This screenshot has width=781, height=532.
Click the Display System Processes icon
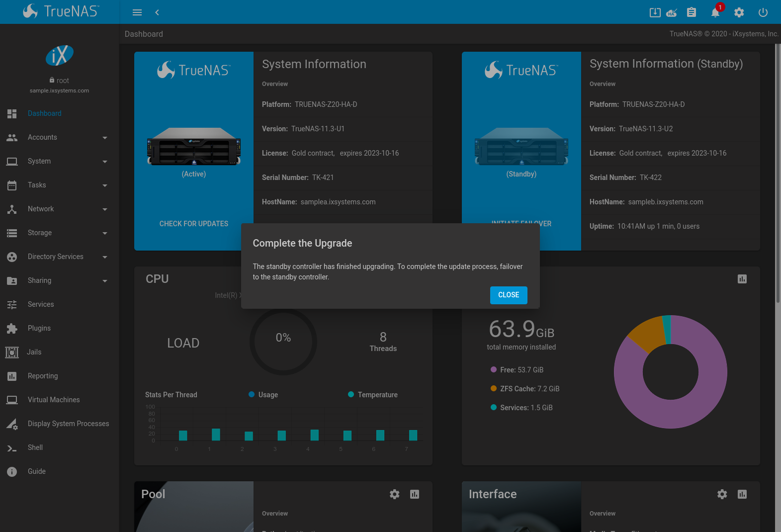[x=12, y=424]
